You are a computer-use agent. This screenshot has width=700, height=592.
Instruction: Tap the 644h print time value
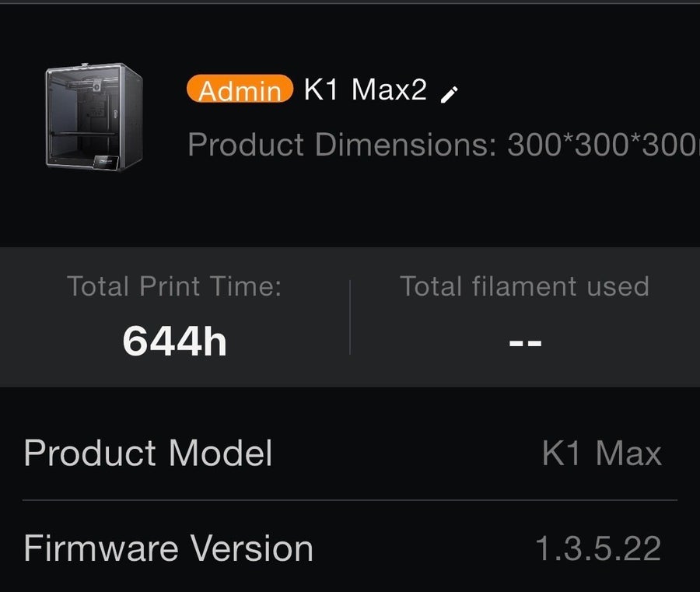(x=174, y=342)
